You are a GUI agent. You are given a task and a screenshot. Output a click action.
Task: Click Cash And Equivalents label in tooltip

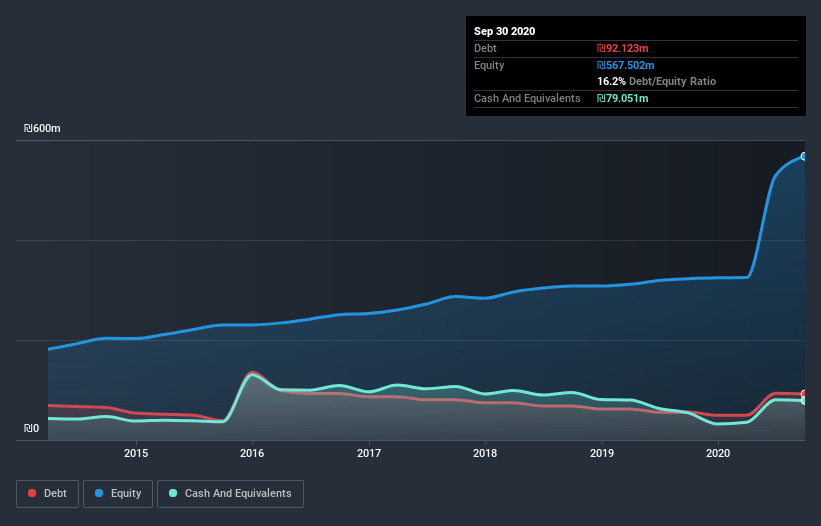point(527,98)
